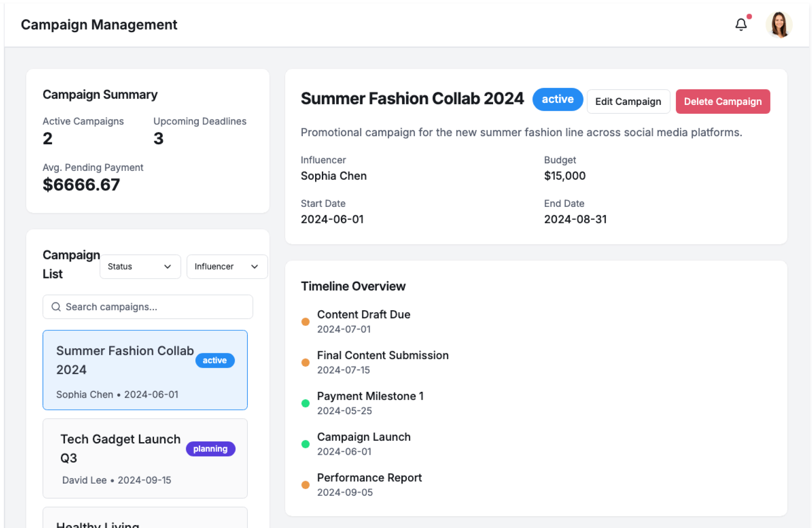Click active badge on Summer Fashion card
The width and height of the screenshot is (812, 528).
(214, 360)
